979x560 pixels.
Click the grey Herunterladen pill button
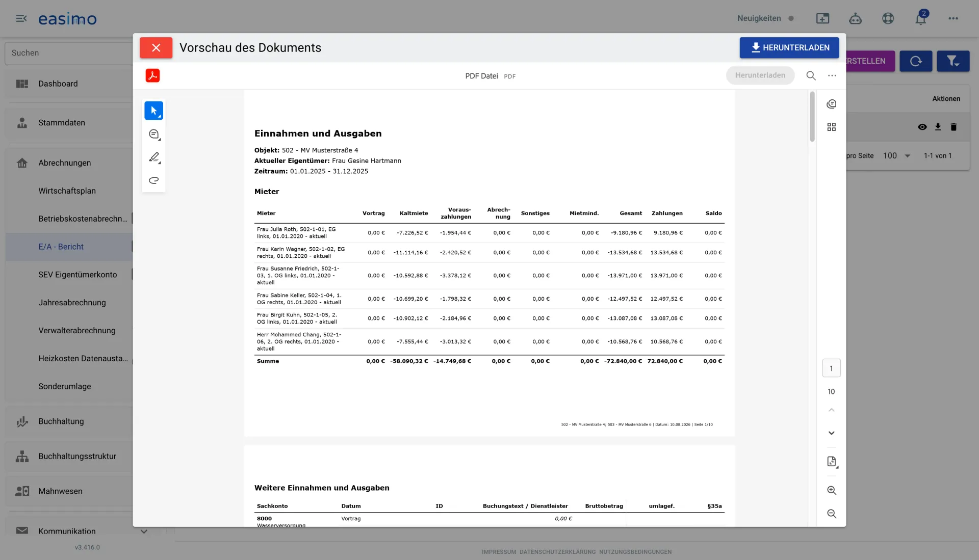(x=760, y=75)
